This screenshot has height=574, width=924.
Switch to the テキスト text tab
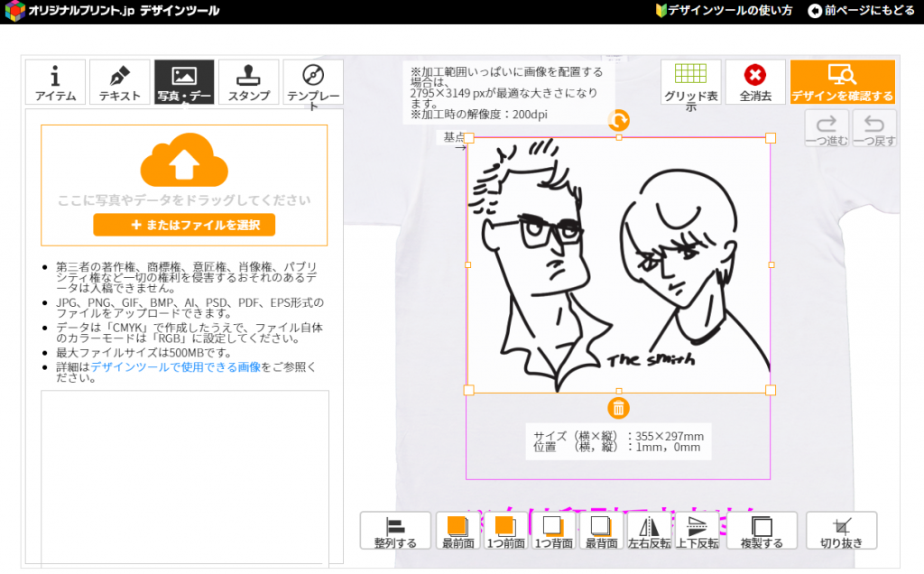pyautogui.click(x=120, y=82)
